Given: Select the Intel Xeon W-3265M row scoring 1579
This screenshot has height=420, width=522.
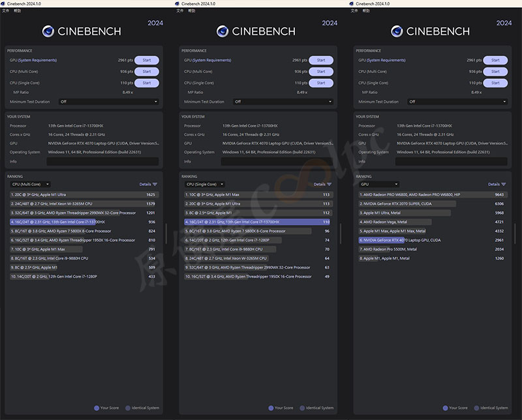Looking at the screenshot, I should 84,203.
